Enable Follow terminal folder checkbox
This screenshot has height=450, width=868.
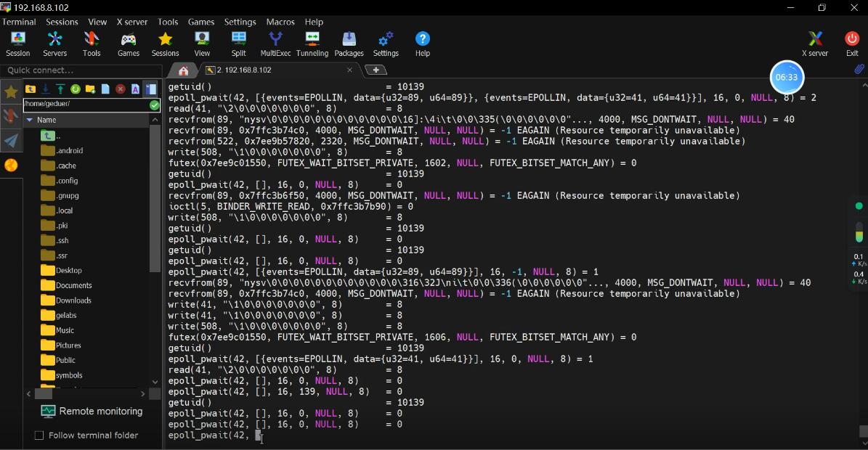(39, 435)
